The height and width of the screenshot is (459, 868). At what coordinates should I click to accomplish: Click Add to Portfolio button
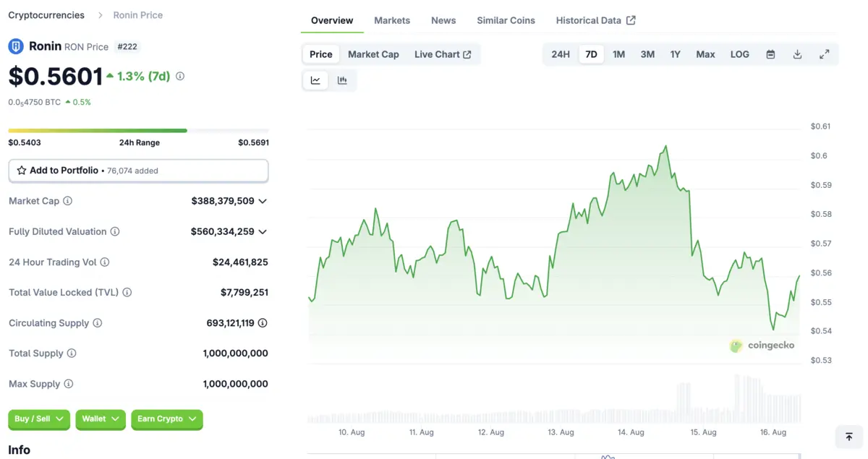pyautogui.click(x=138, y=171)
